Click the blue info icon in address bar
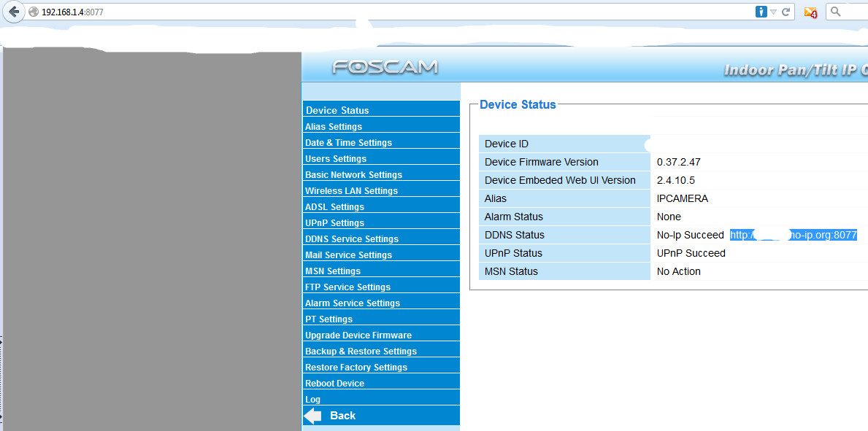868x431 pixels. [761, 12]
